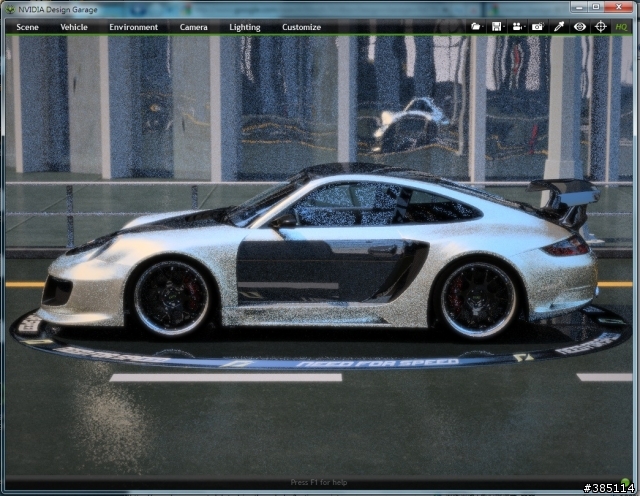Open the Vehicle menu
The image size is (640, 496).
coord(74,27)
